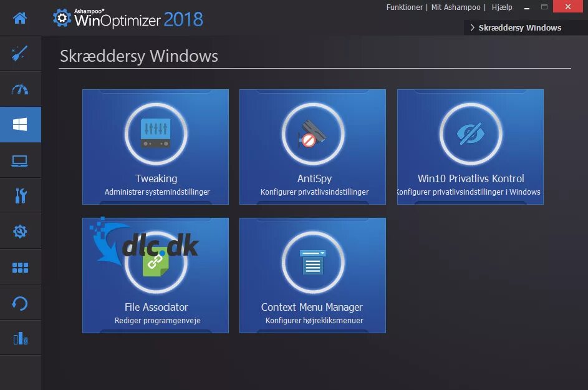Click 'Konfigurer højrekliksmenuer' text
Screen dimensions: 588x390
314,321
